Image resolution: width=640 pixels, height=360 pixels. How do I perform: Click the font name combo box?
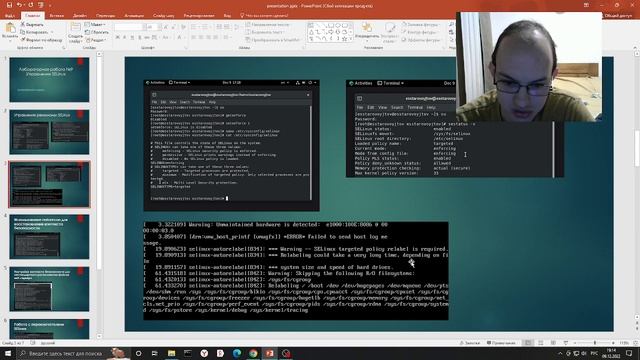(x=128, y=27)
